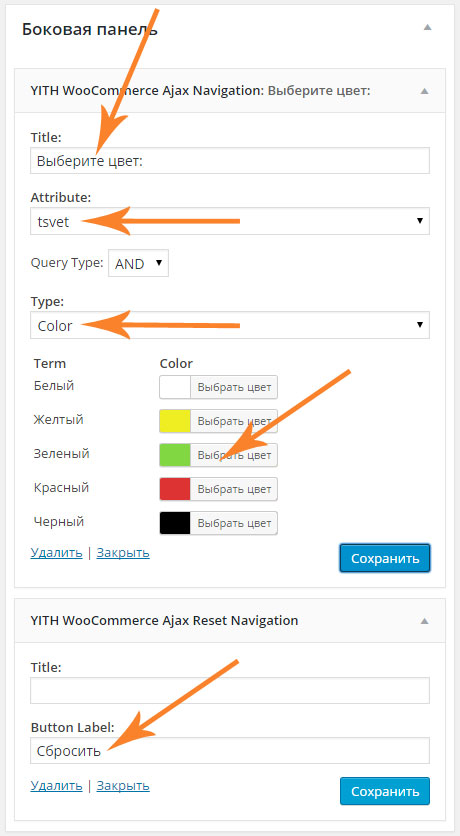Screen dimensions: 460x836
Task: Click Выбрать цвет button for Красный term
Action: click(x=234, y=489)
